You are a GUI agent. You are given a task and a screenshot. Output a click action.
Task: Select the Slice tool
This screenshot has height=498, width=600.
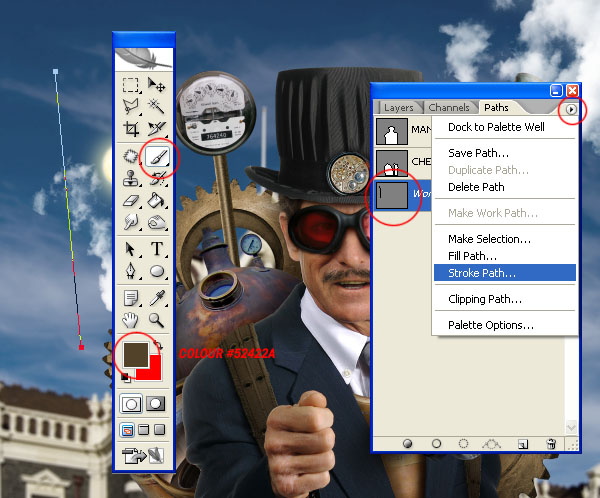tap(157, 129)
